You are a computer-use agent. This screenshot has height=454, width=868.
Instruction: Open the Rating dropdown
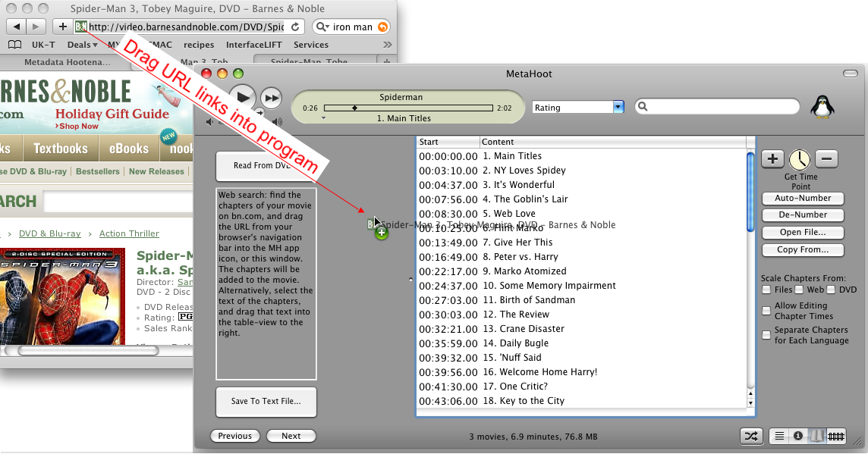(x=578, y=108)
